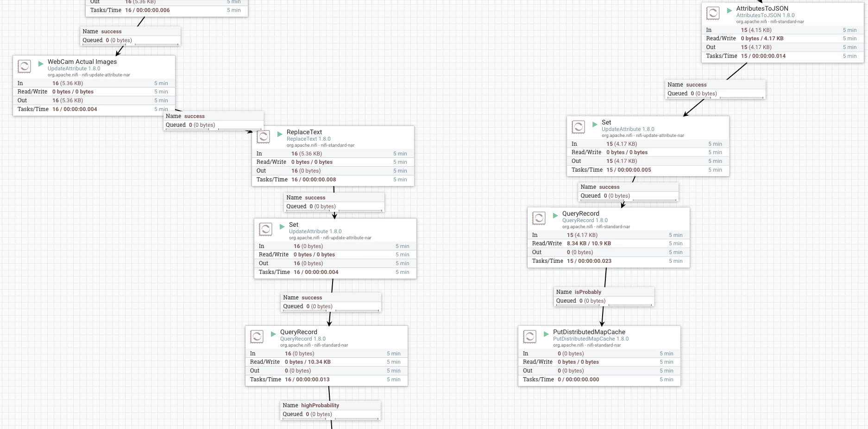Click the running status arrow on WebCam Actual Images
The width and height of the screenshot is (868, 429).
[41, 63]
